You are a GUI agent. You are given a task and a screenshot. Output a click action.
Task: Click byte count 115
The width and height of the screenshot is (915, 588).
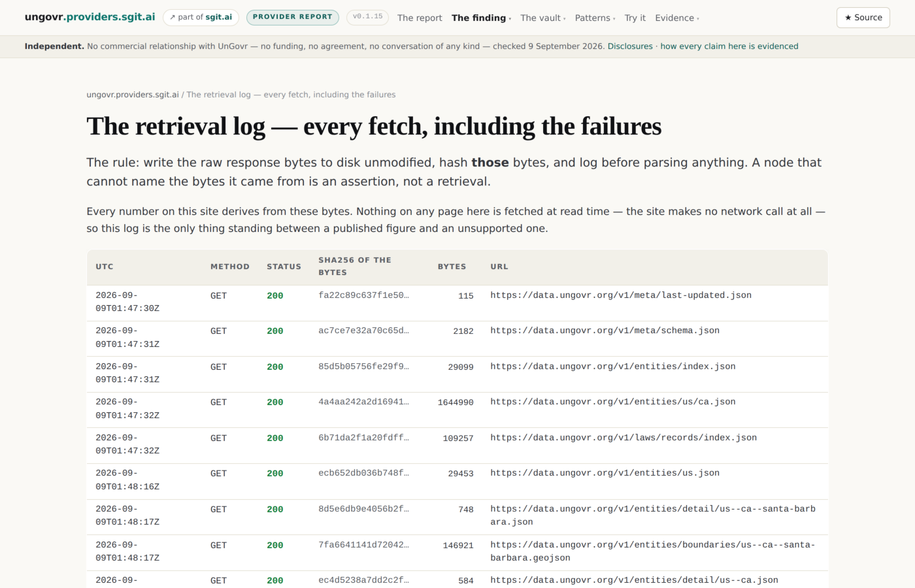pyautogui.click(x=466, y=296)
